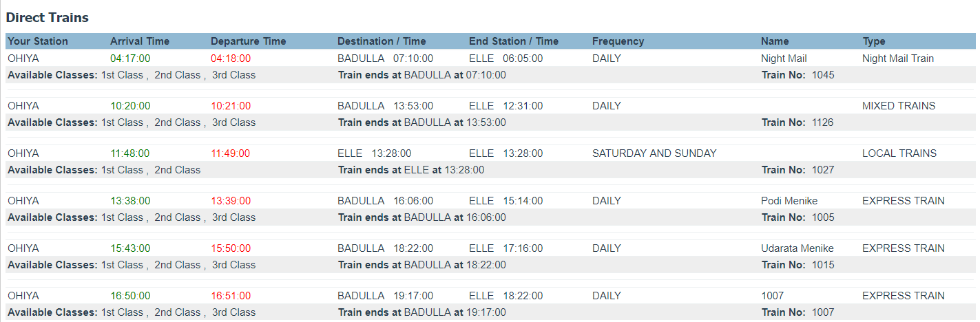Click the LOCAL TRAINS type cell
The width and height of the screenshot is (980, 322).
pyautogui.click(x=899, y=153)
